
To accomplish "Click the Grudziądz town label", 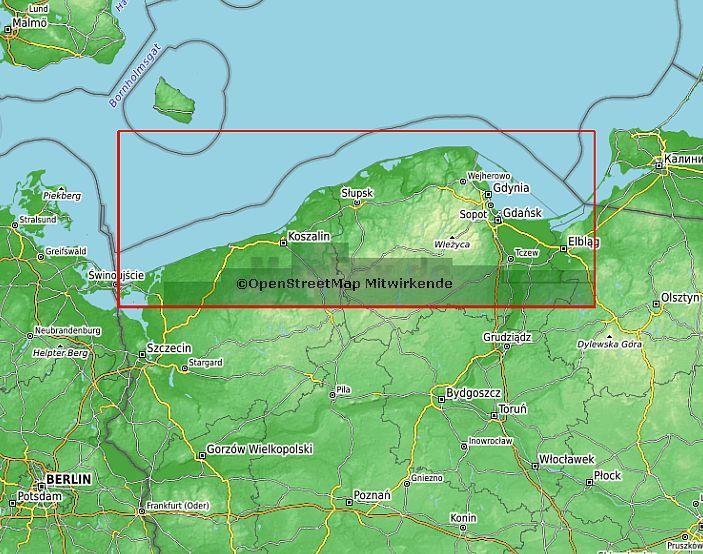I will point(506,337).
